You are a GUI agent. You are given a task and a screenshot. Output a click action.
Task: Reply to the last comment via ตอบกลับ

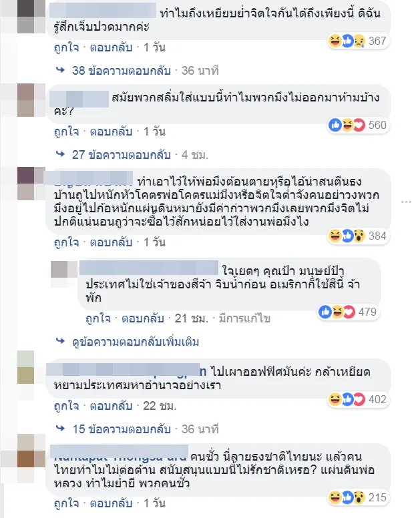point(111,503)
